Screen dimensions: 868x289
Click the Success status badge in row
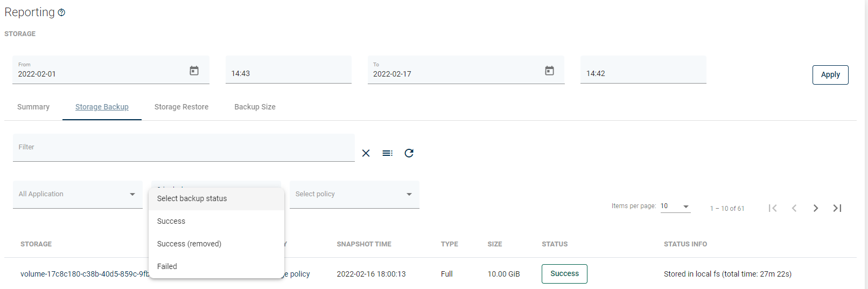(564, 274)
